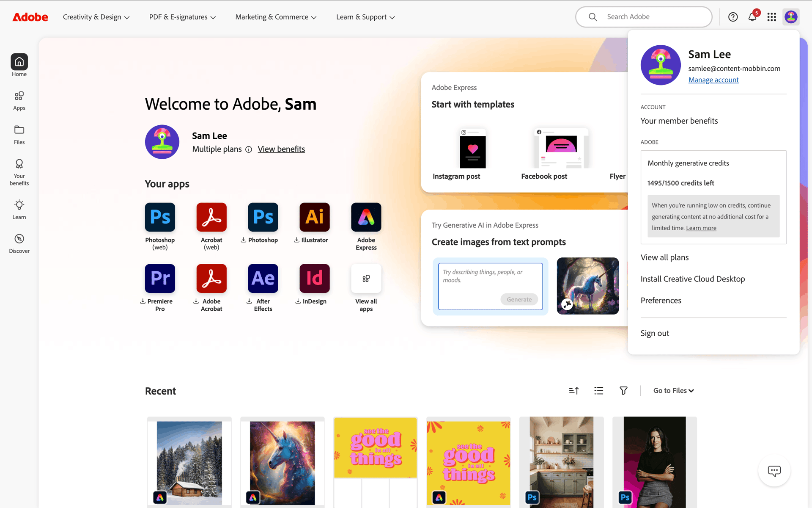This screenshot has height=508, width=812.
Task: Choose the Instagram post template
Action: 473,154
